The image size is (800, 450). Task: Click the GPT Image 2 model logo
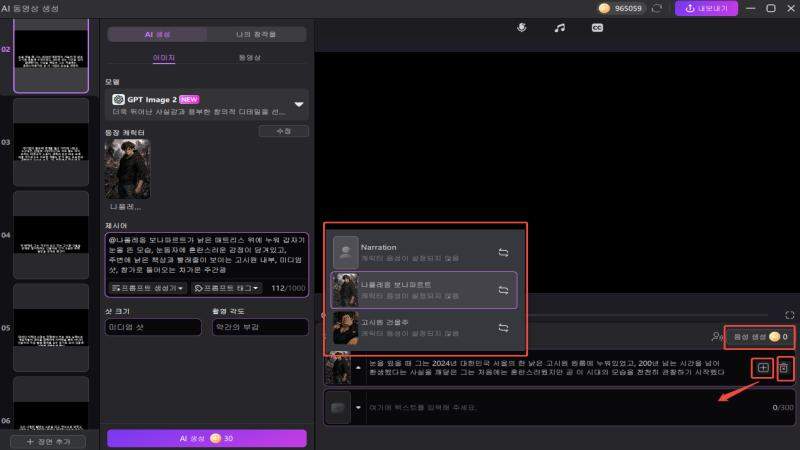click(118, 99)
